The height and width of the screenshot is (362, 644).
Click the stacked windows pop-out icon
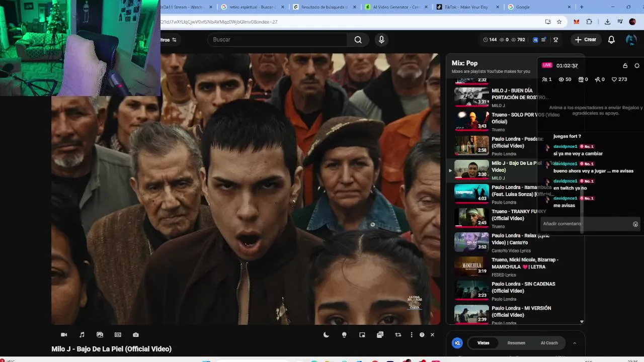tap(380, 335)
